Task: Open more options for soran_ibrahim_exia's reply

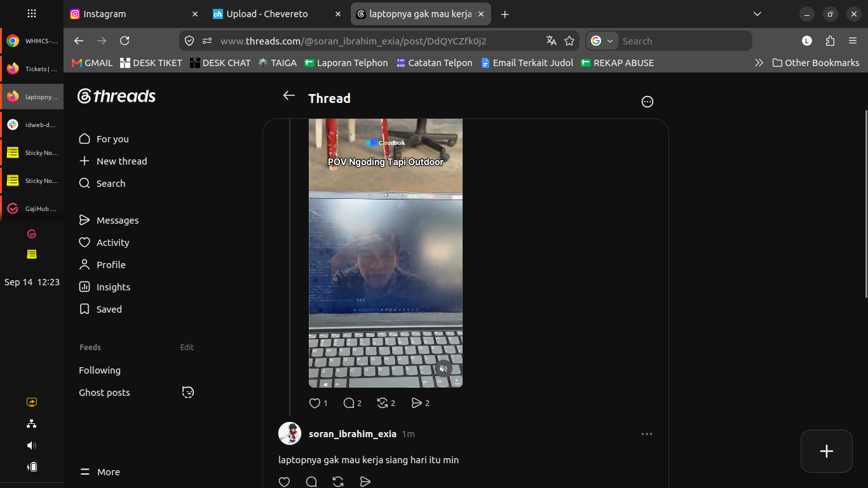Action: pyautogui.click(x=647, y=434)
